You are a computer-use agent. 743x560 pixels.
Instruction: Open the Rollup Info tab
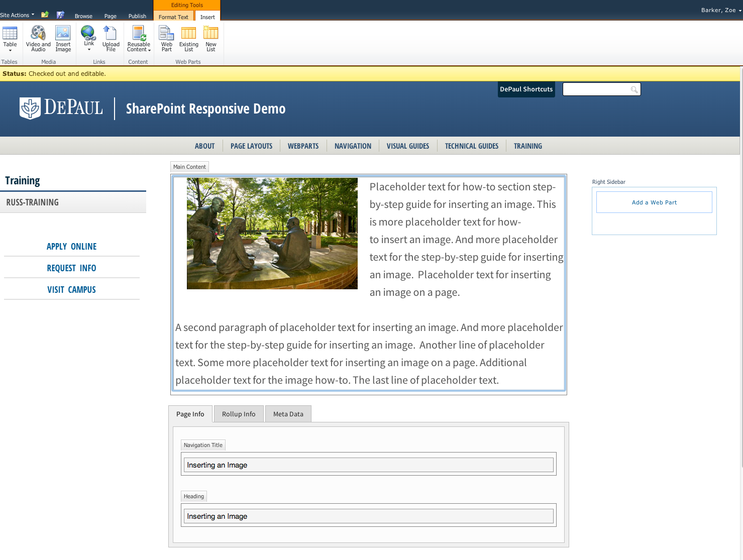coord(239,414)
